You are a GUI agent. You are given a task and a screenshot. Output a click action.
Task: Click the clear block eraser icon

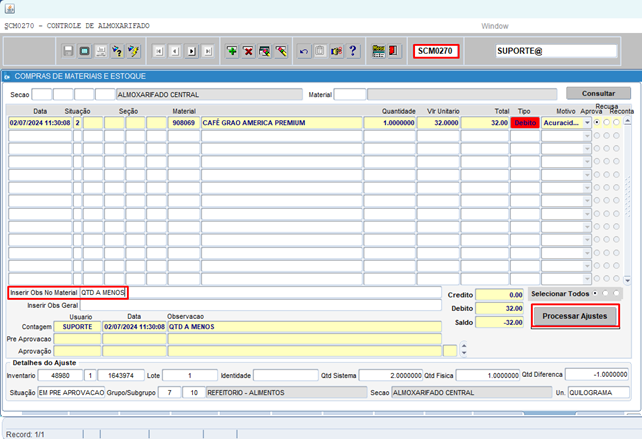(x=281, y=51)
